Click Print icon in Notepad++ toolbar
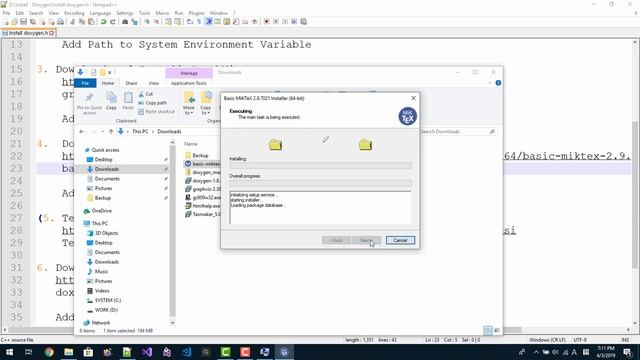The image size is (640, 360). [60, 22]
